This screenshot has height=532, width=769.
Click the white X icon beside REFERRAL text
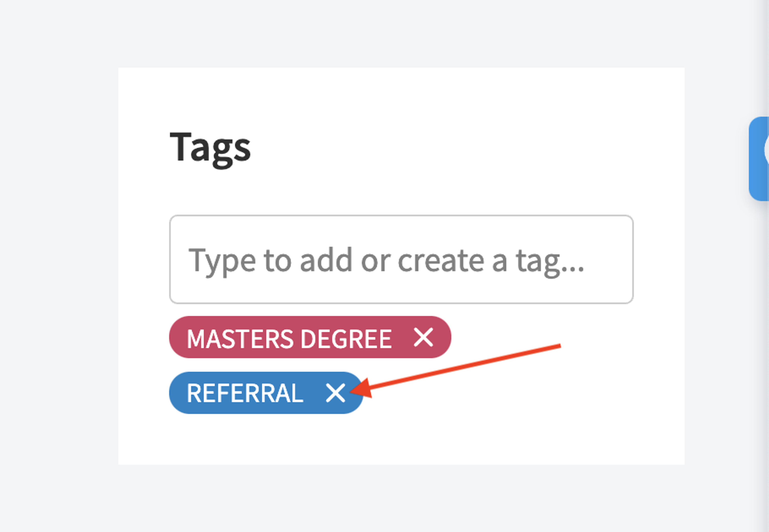(335, 393)
